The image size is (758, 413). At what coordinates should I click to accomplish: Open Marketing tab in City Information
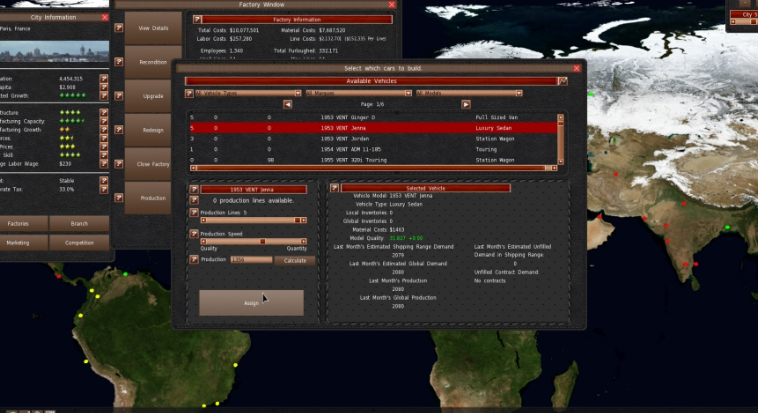(x=23, y=243)
